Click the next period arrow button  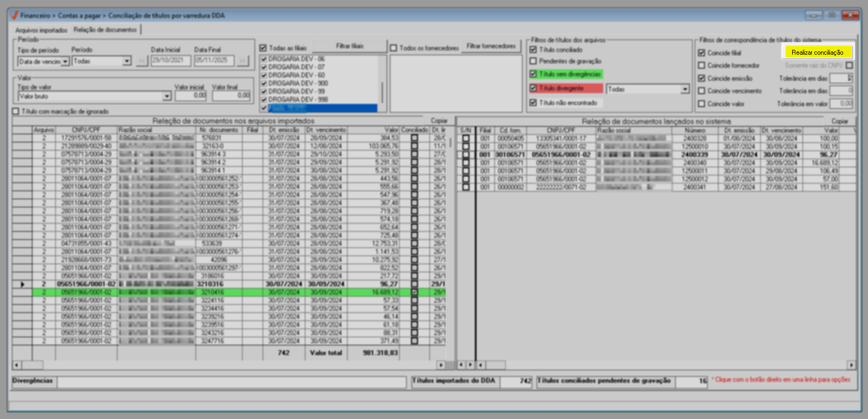(x=242, y=61)
